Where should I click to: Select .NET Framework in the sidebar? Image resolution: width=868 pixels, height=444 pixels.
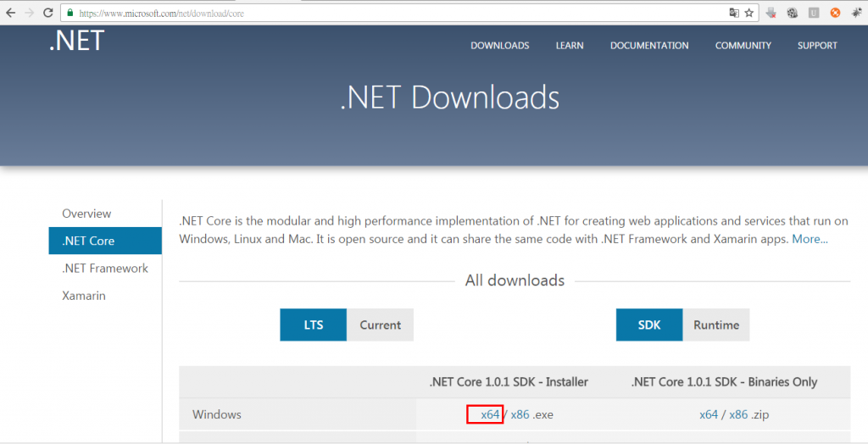pyautogui.click(x=105, y=268)
